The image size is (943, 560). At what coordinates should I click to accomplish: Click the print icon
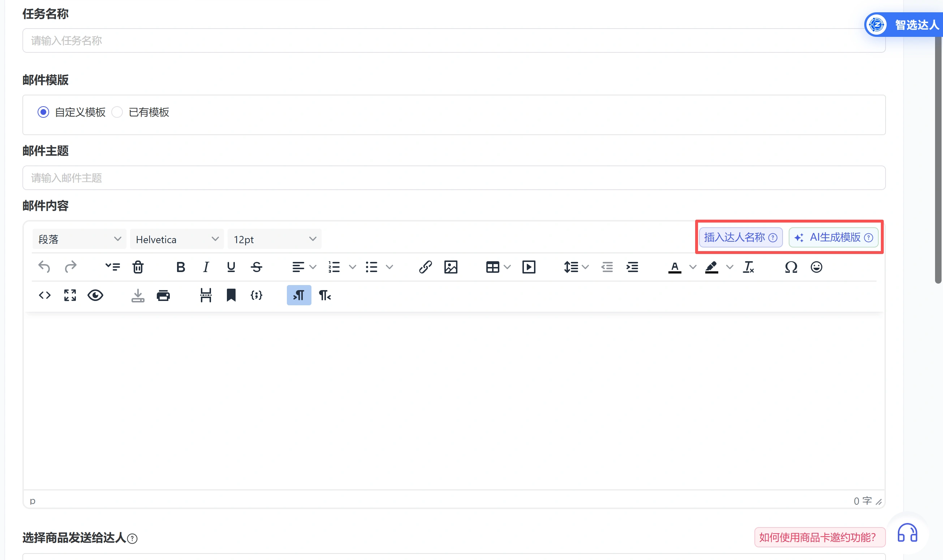tap(163, 295)
